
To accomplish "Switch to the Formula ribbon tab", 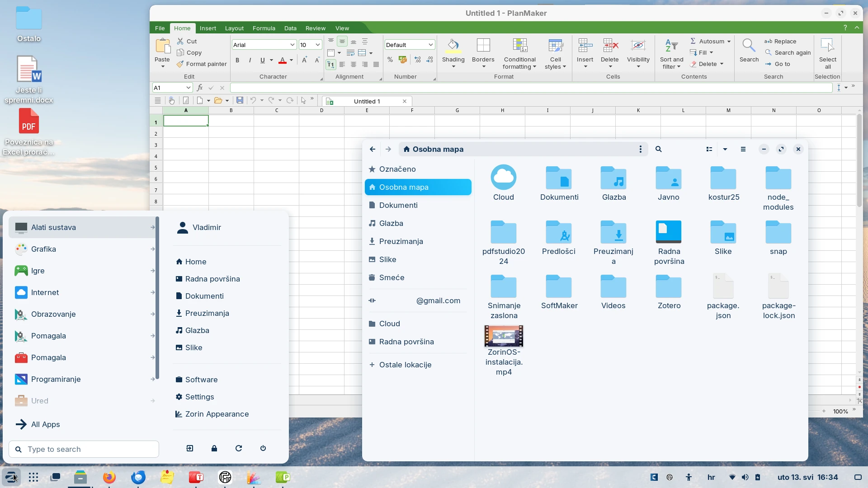I will 264,28.
